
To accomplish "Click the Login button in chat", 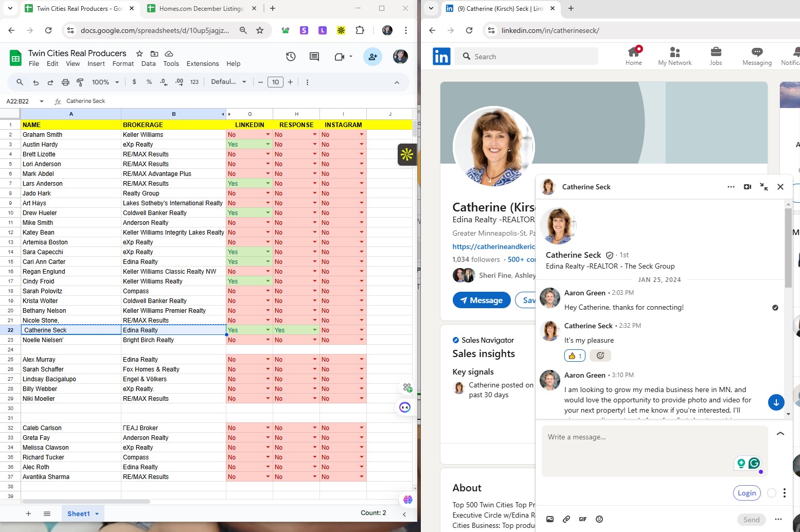I will (x=746, y=493).
